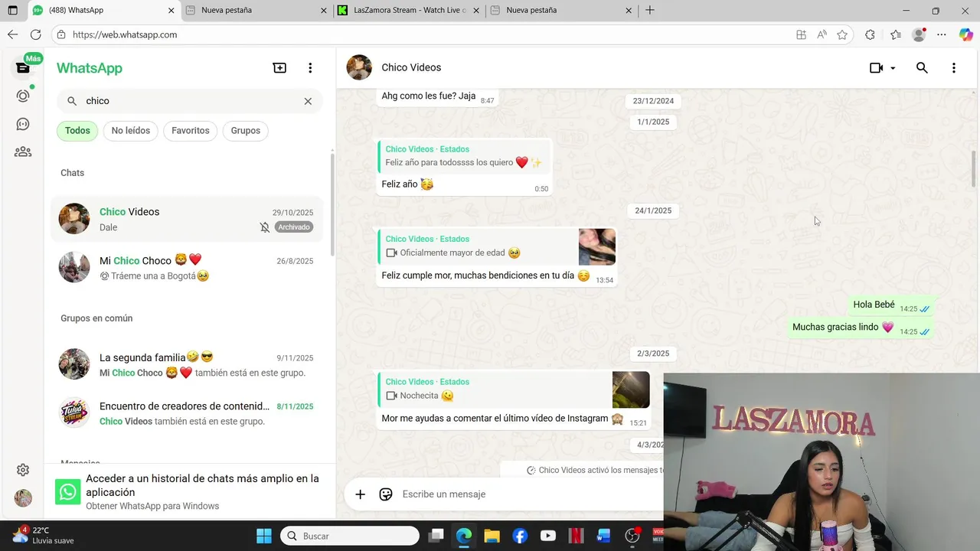Start a new chat with the plus icon
The height and width of the screenshot is (551, 980).
point(279,68)
